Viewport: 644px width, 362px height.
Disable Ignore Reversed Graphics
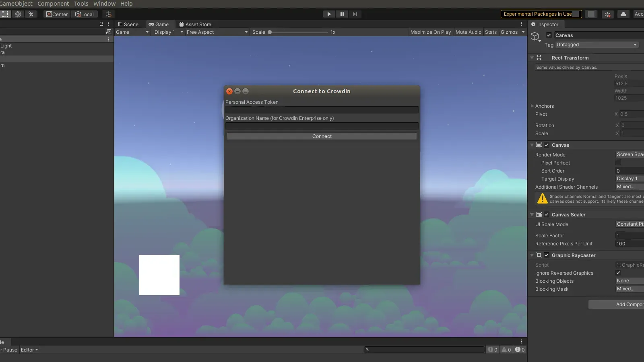(619, 273)
